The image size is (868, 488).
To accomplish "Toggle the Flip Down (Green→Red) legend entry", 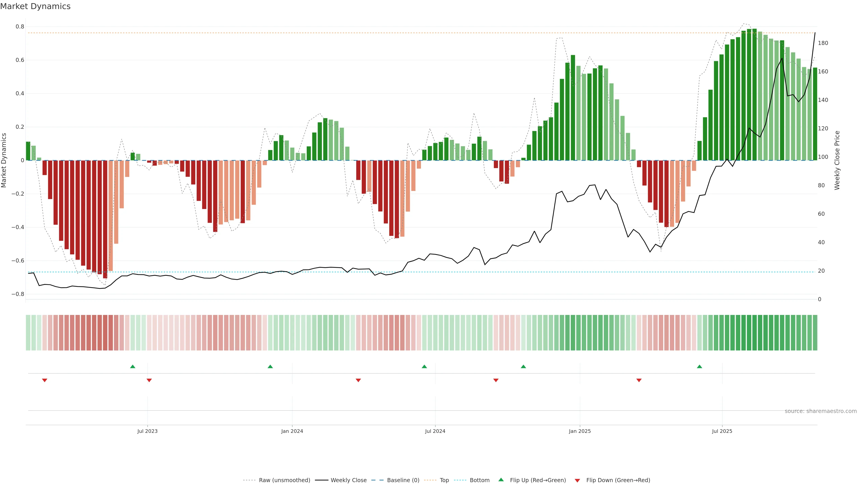I will (618, 480).
